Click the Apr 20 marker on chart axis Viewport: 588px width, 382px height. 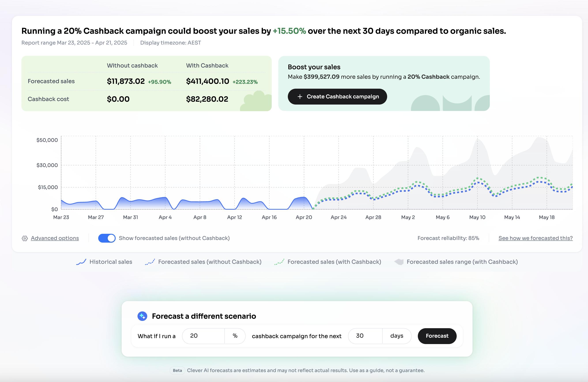304,217
